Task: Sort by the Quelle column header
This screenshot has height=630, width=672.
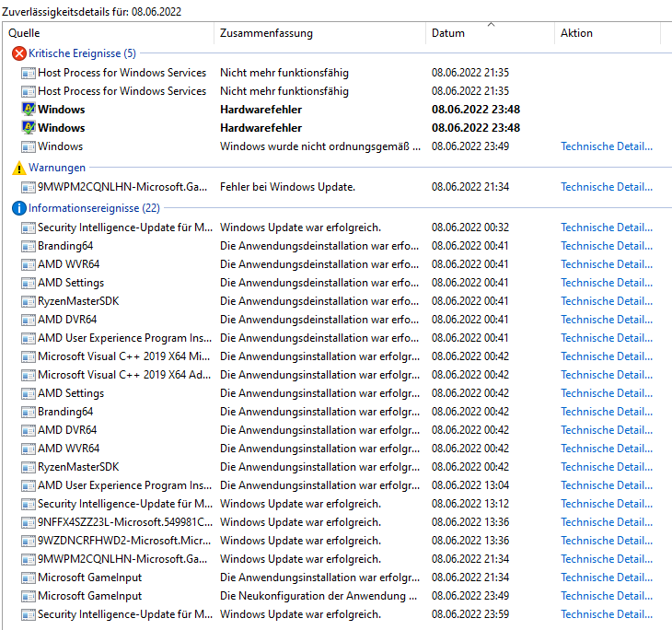Action: point(108,33)
